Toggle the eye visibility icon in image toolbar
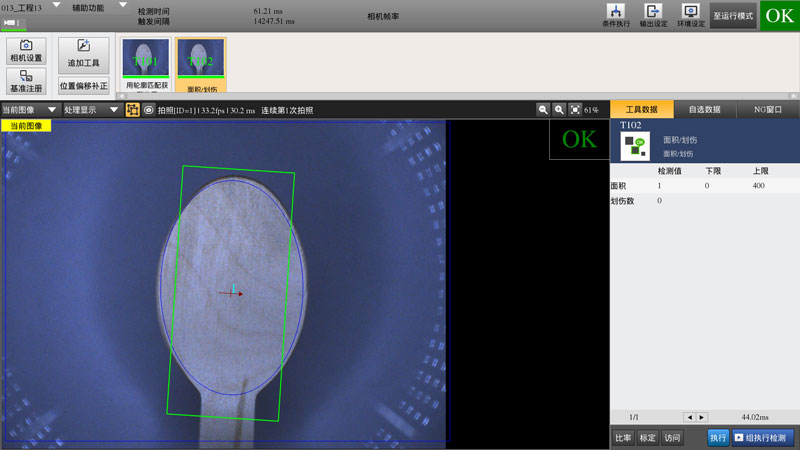800x450 pixels. (x=148, y=110)
